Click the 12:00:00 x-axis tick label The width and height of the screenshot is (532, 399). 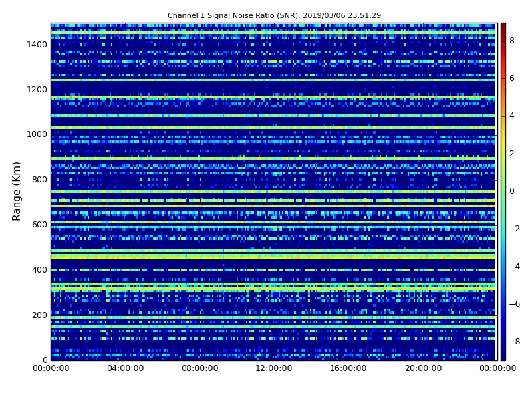(274, 368)
